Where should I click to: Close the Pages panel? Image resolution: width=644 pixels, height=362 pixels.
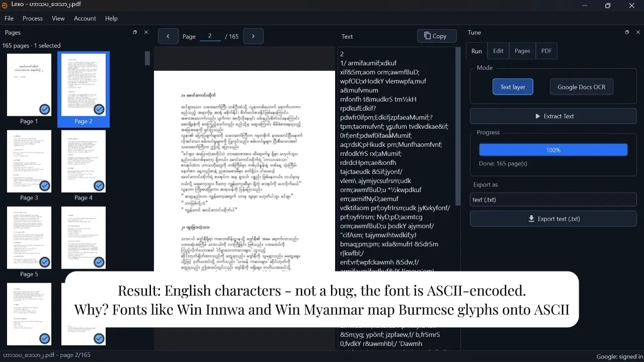146,32
